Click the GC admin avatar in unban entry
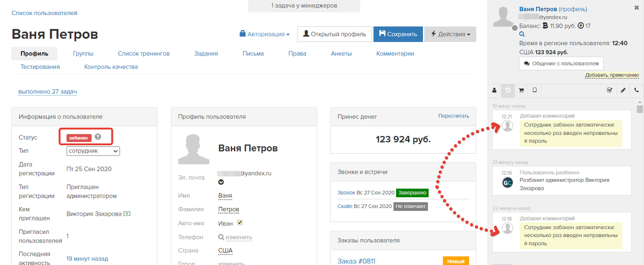The height and width of the screenshot is (265, 644). click(x=508, y=182)
